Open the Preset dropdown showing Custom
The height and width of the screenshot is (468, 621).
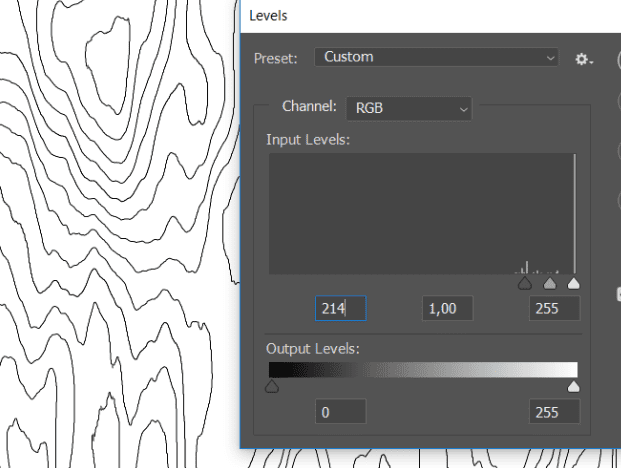[x=436, y=57]
